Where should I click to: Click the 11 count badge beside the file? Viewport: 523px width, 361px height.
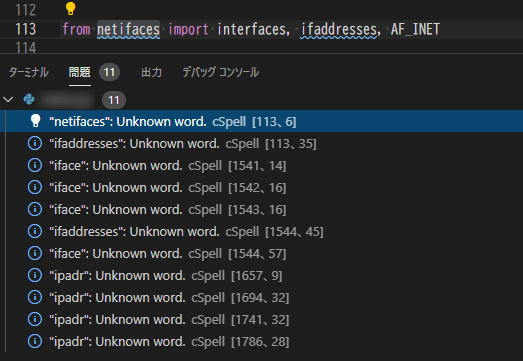[x=114, y=100]
